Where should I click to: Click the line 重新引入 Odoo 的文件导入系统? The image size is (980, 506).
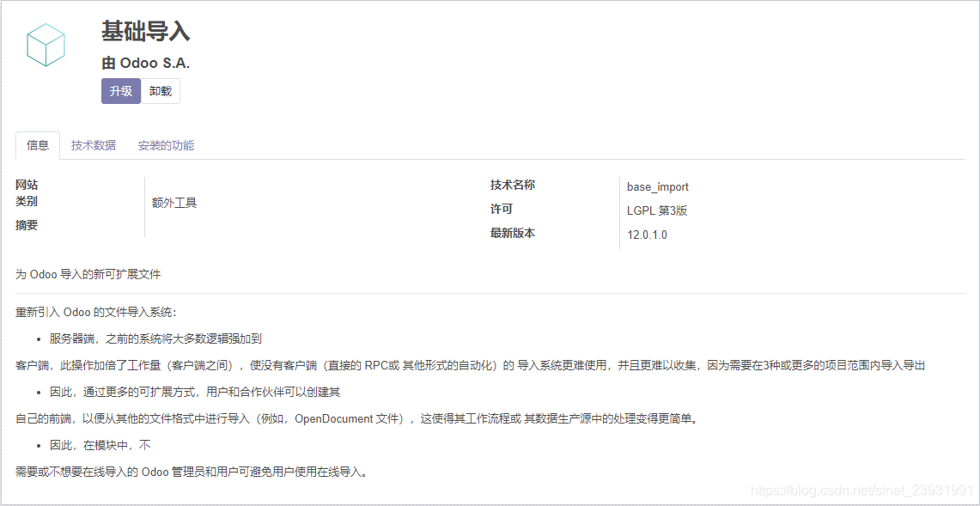pyautogui.click(x=96, y=312)
